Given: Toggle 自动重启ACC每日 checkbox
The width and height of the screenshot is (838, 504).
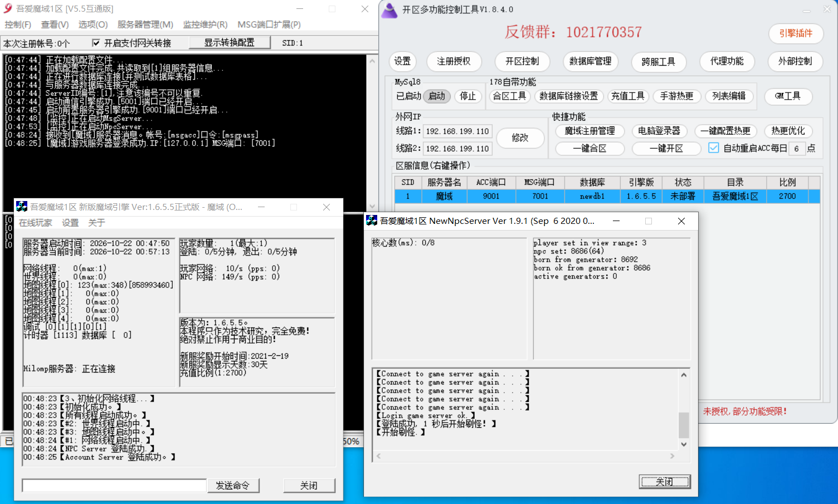Looking at the screenshot, I should click(x=713, y=148).
